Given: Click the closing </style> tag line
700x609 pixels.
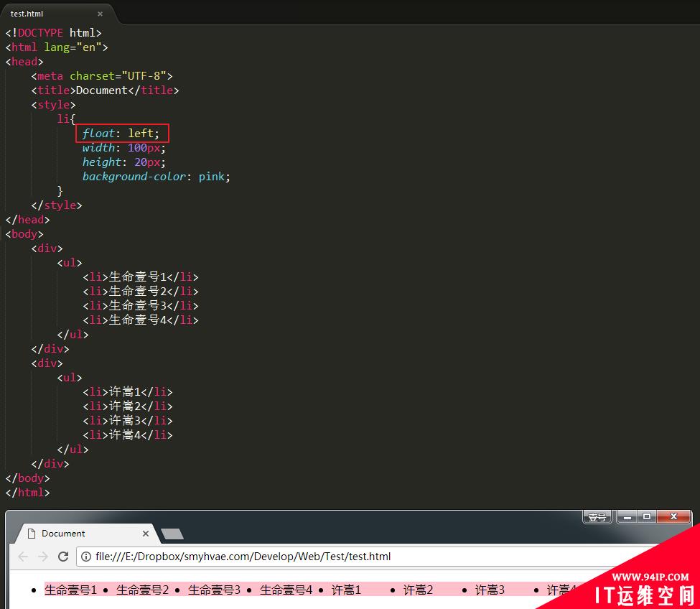Looking at the screenshot, I should 57,205.
